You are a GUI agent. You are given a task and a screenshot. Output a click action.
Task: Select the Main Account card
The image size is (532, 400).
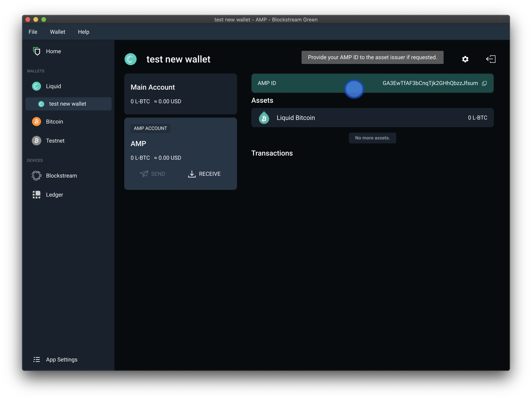[x=181, y=94]
